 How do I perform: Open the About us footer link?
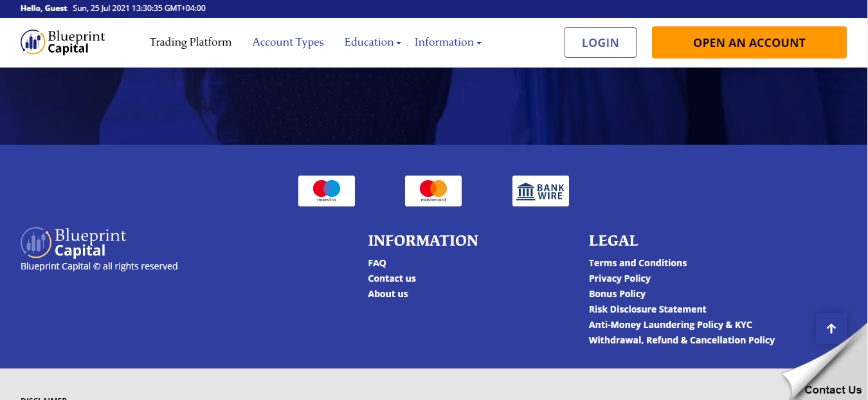[388, 294]
